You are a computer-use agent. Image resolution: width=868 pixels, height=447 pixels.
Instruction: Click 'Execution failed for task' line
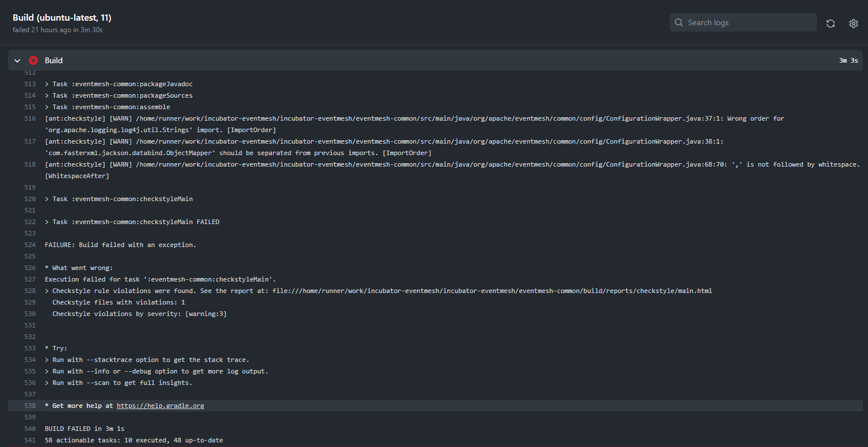coord(160,279)
